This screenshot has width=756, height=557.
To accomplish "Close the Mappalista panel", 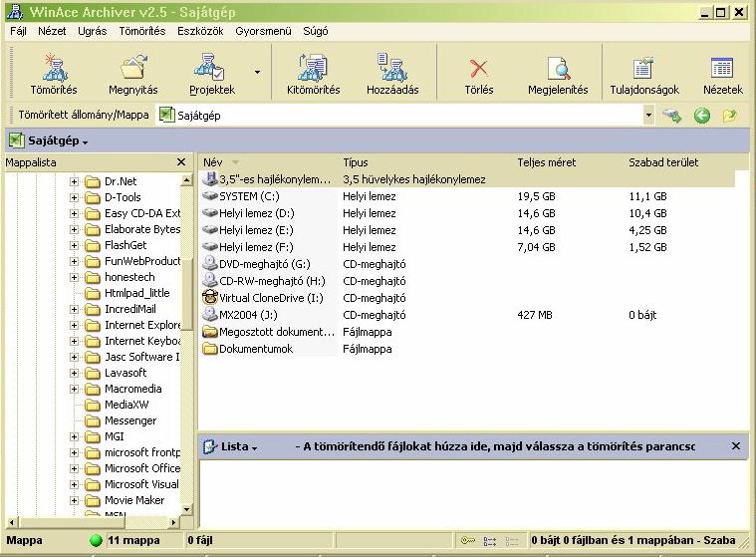I will [x=181, y=162].
